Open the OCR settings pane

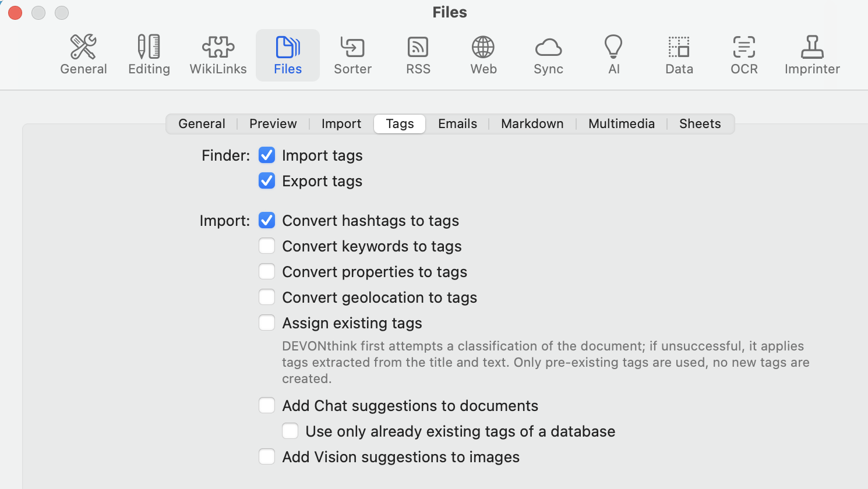pyautogui.click(x=744, y=55)
